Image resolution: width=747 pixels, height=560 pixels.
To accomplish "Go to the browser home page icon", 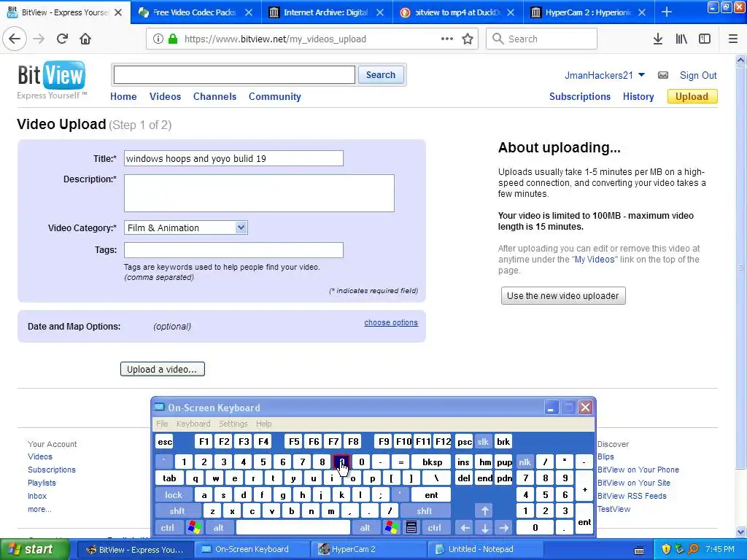I will 85,39.
